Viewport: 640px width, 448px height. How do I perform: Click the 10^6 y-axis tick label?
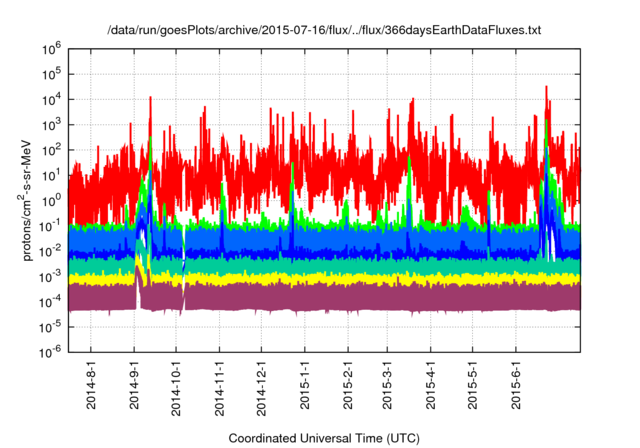51,50
